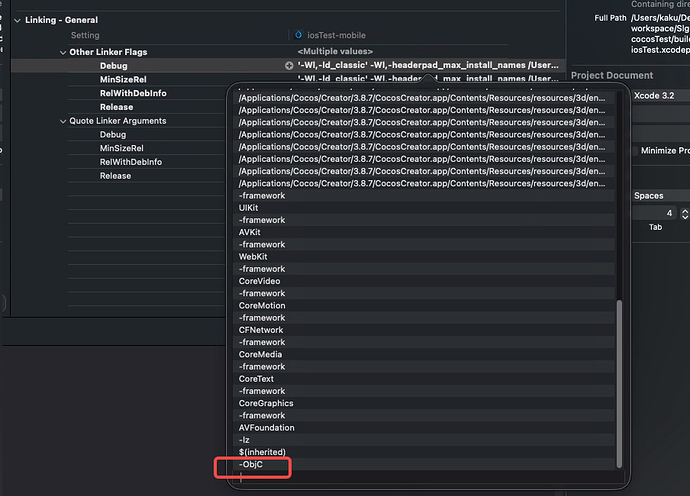The image size is (690, 496).
Task: Click the plus icon on Debug row
Action: pos(289,65)
